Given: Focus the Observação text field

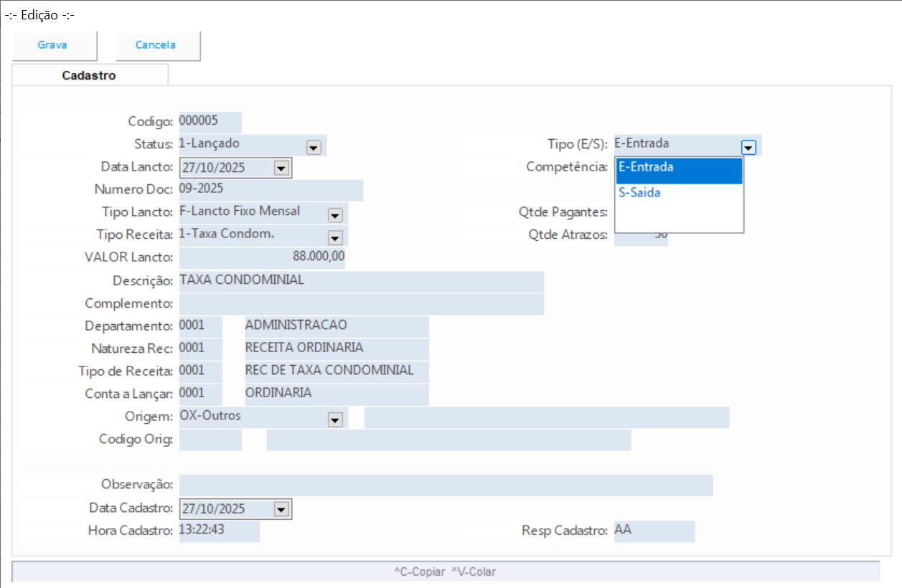Looking at the screenshot, I should pyautogui.click(x=445, y=485).
